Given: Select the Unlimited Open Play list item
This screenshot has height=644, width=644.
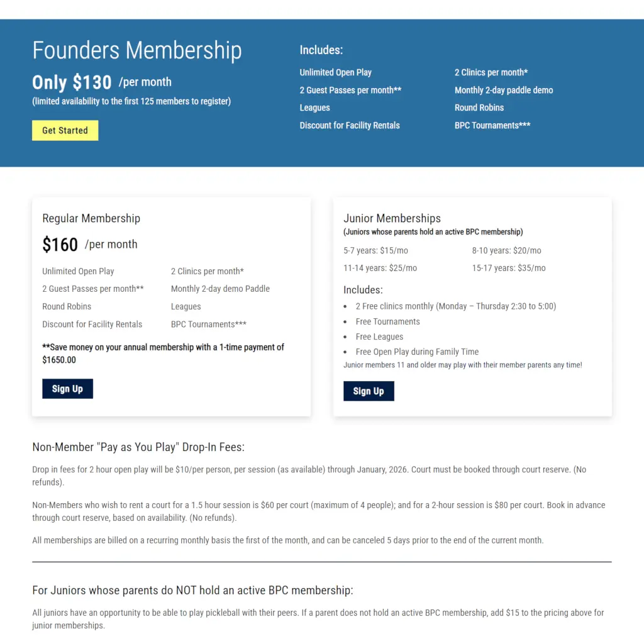Looking at the screenshot, I should click(x=335, y=72).
